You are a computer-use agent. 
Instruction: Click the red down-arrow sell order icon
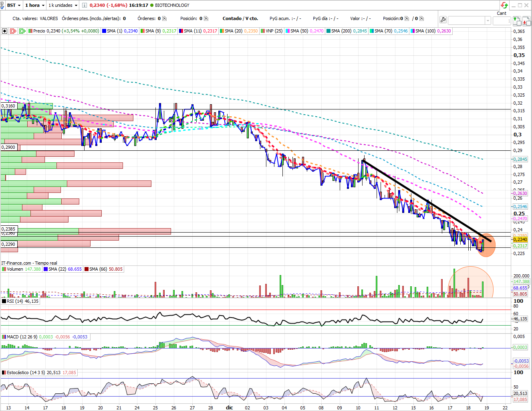click(x=526, y=21)
